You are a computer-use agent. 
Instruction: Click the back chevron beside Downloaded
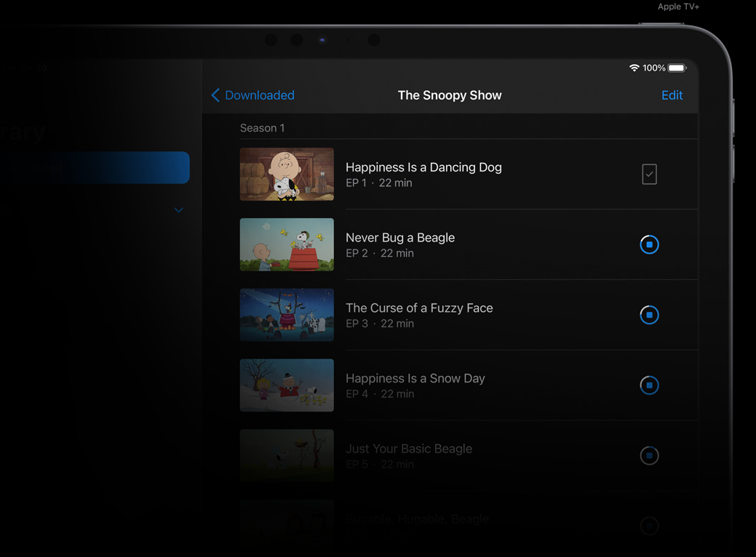click(215, 95)
